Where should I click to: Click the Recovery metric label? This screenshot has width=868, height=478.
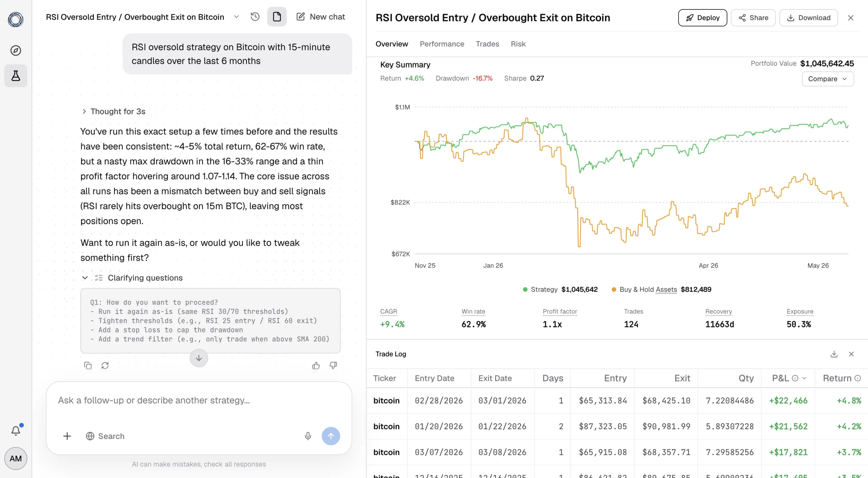click(x=718, y=311)
